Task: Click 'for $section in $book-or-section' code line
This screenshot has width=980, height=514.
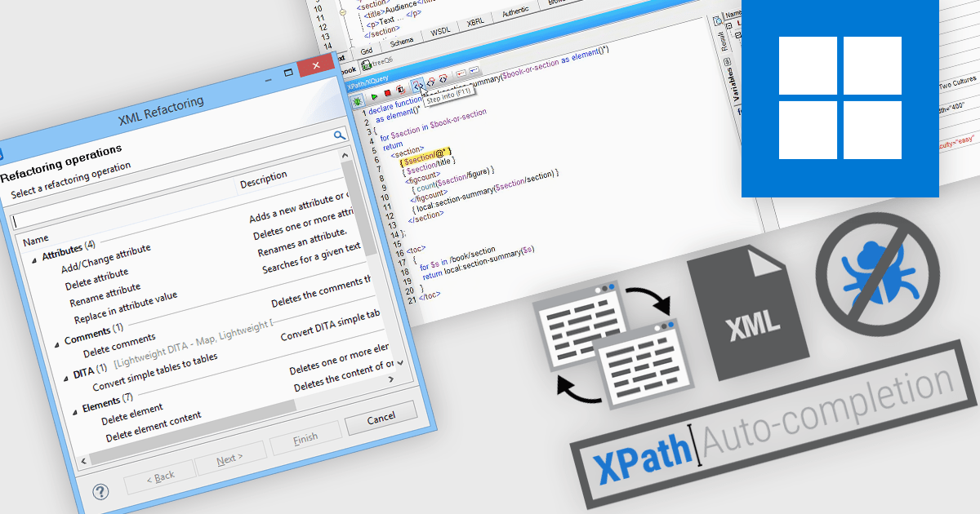Action: coord(433,125)
